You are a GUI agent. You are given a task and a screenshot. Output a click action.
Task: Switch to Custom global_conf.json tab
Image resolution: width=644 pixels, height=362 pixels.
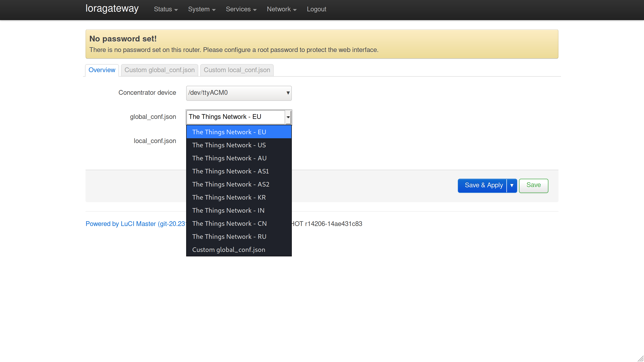pyautogui.click(x=159, y=70)
